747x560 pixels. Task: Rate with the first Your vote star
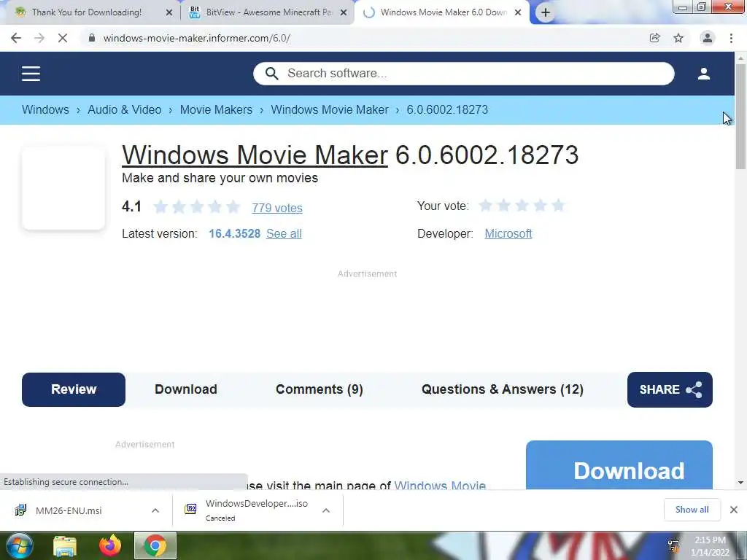coord(485,206)
